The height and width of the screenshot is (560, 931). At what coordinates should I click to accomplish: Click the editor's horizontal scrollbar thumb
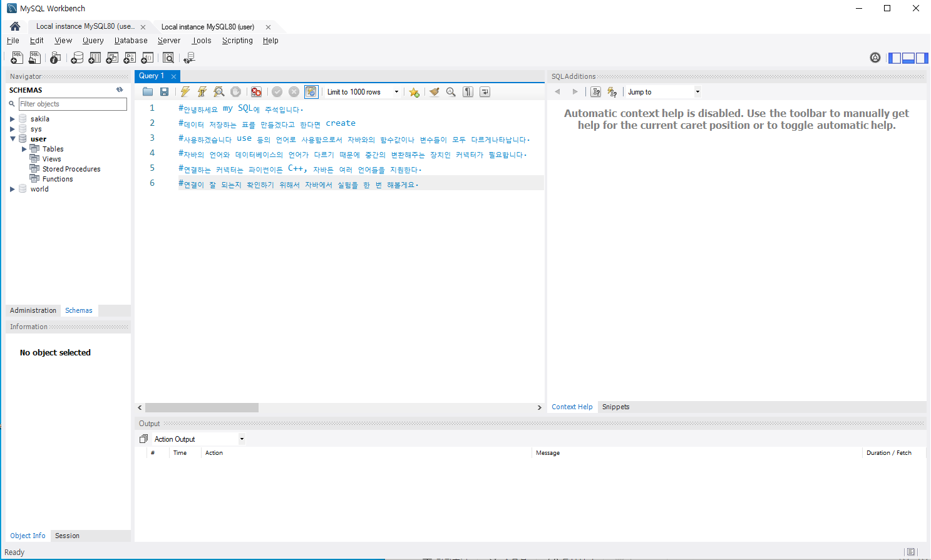click(x=202, y=407)
